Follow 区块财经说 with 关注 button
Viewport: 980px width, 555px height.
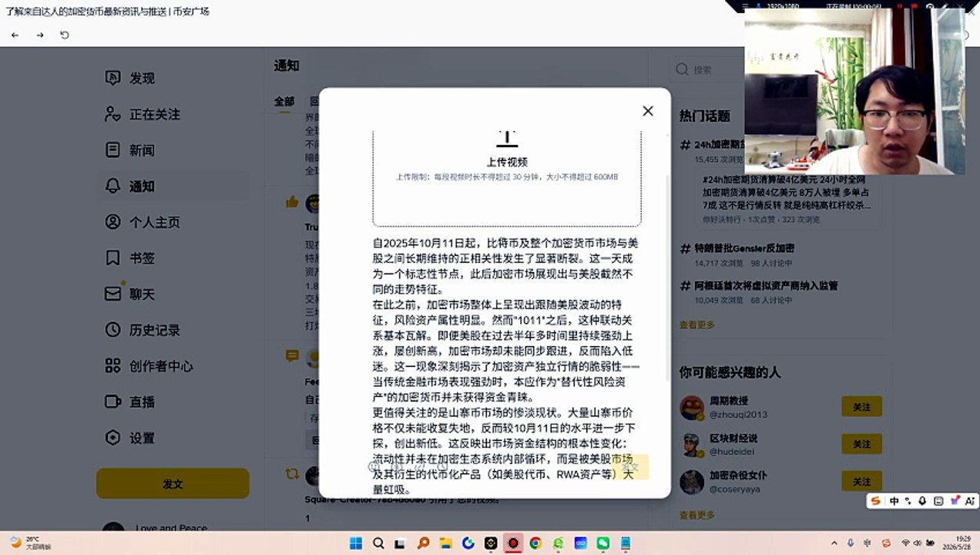[x=861, y=444]
